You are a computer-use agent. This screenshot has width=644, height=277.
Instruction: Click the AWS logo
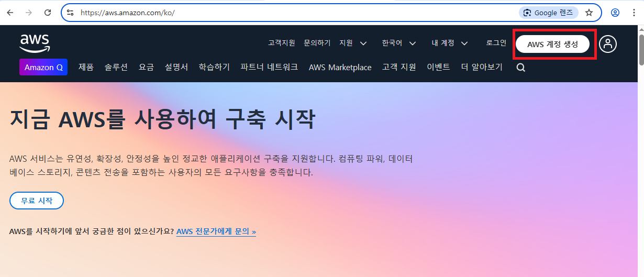[35, 43]
